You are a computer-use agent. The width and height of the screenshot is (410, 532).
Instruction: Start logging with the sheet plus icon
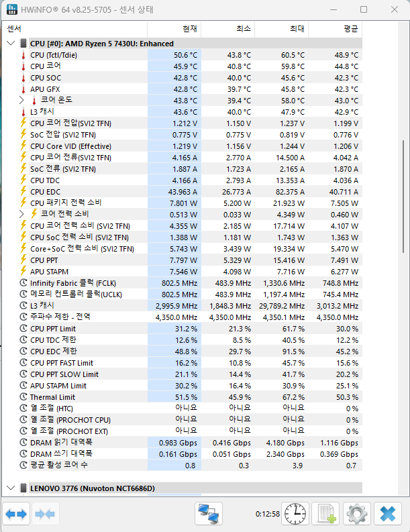326,514
